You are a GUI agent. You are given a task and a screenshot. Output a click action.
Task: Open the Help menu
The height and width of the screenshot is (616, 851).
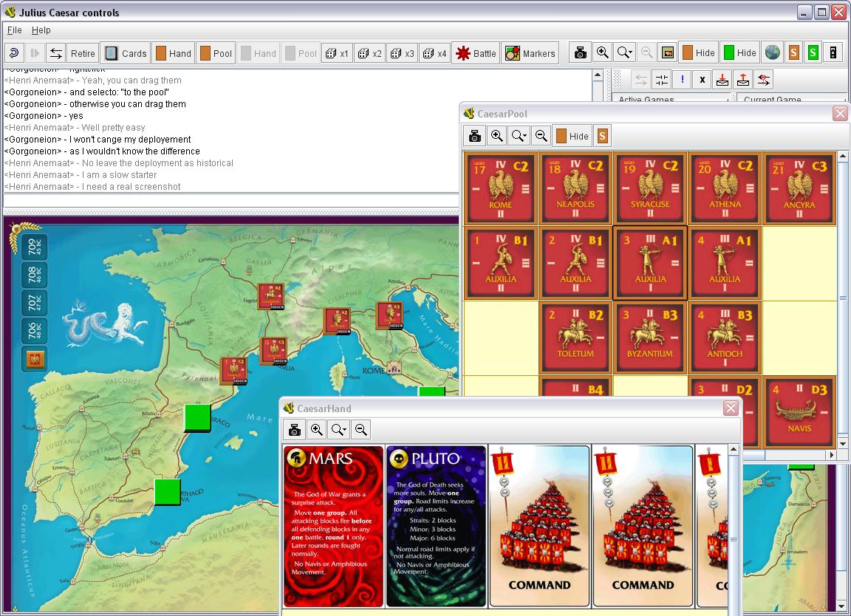tap(41, 30)
